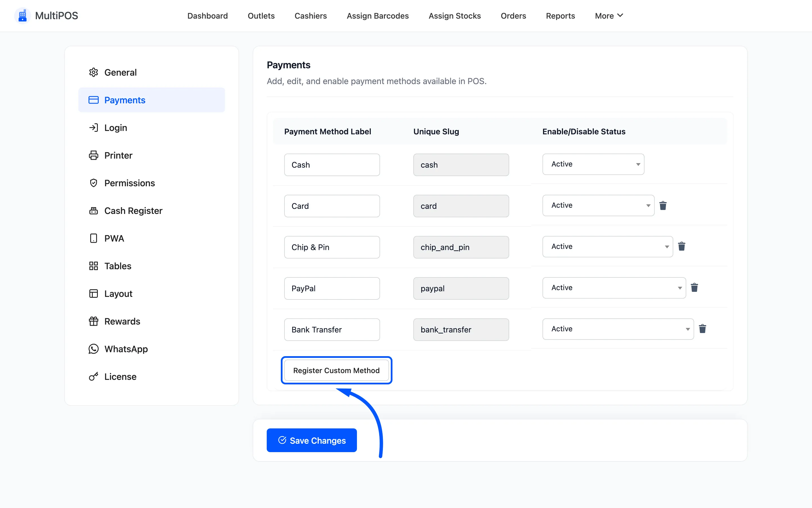Click the Tables grid icon

[x=93, y=266]
